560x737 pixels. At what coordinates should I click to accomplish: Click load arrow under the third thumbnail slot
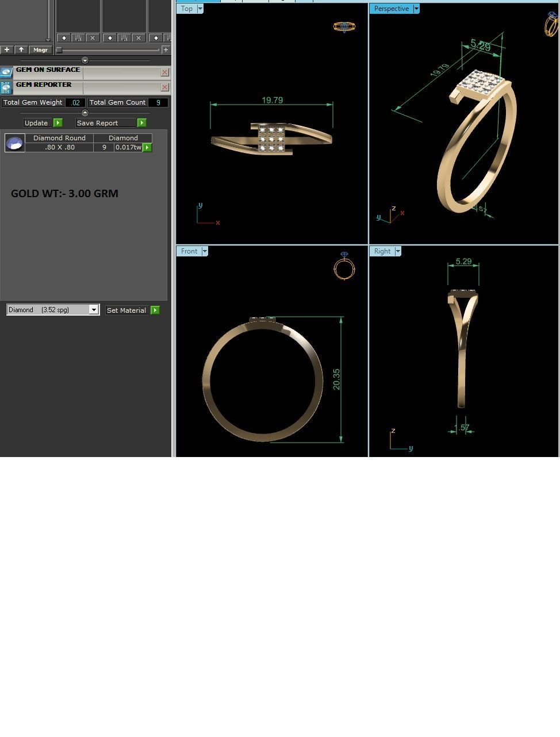(156, 38)
